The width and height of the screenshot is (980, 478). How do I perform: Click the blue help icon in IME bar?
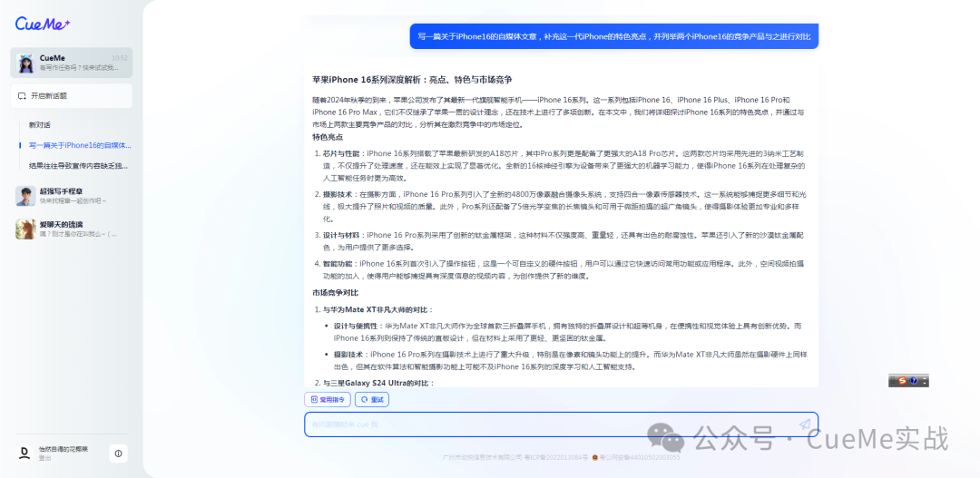[913, 381]
